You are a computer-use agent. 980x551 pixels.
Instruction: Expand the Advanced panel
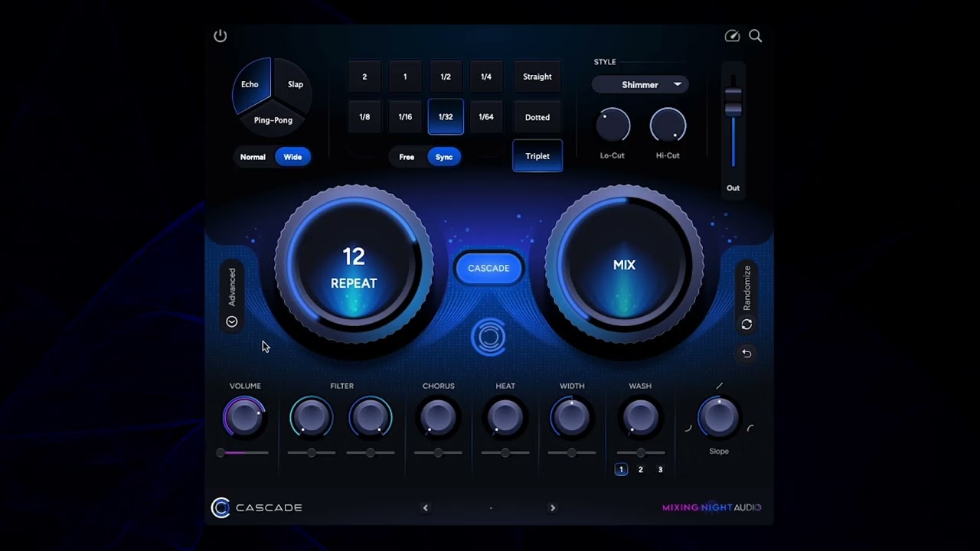232,296
